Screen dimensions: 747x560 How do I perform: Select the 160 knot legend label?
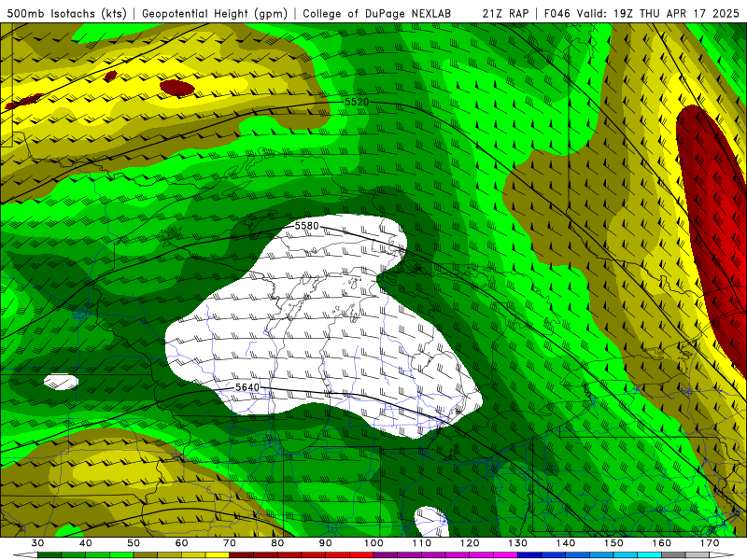(x=662, y=543)
